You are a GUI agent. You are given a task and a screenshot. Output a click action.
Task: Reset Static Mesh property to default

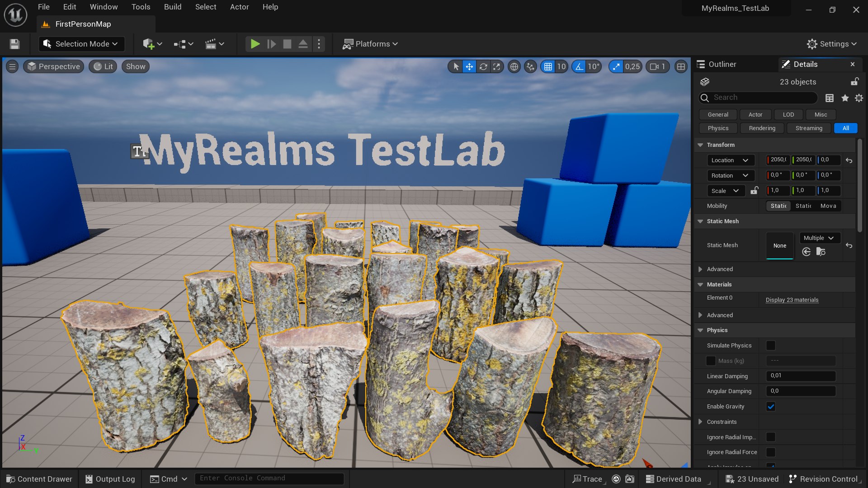(x=849, y=245)
